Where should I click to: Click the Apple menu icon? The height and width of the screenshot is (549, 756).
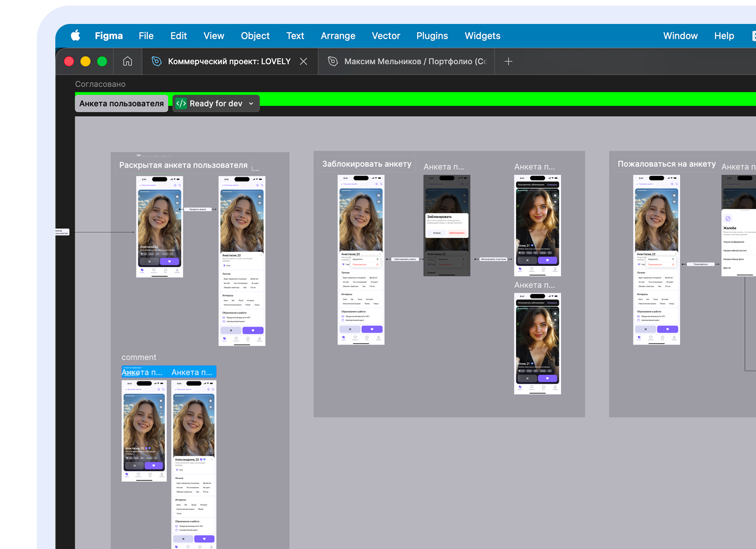(x=76, y=35)
